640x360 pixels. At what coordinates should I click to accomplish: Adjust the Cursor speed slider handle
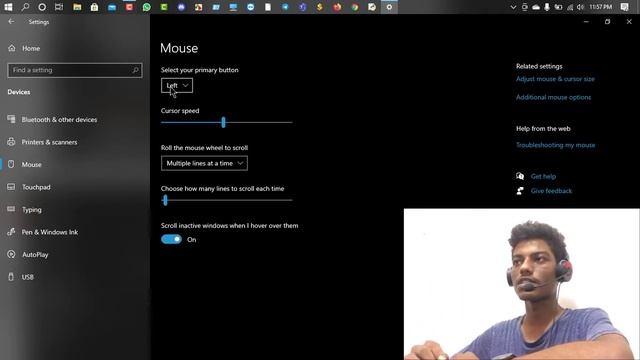pyautogui.click(x=223, y=122)
